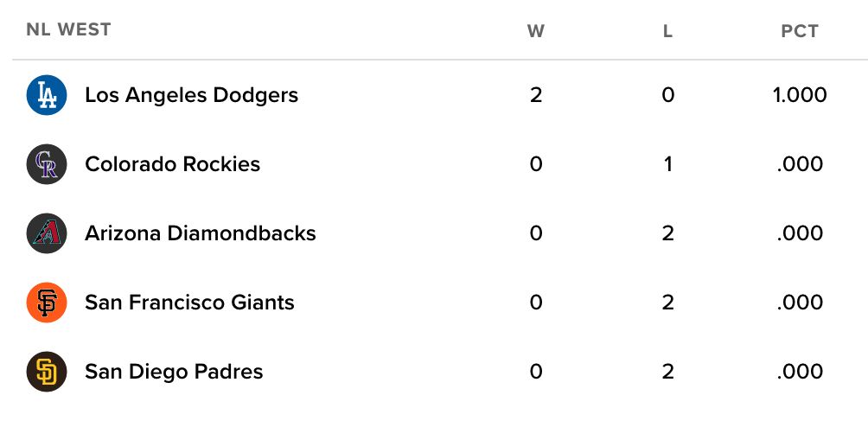The image size is (868, 427).
Task: Click the Arizona Diamondbacks logo
Action: tap(47, 233)
